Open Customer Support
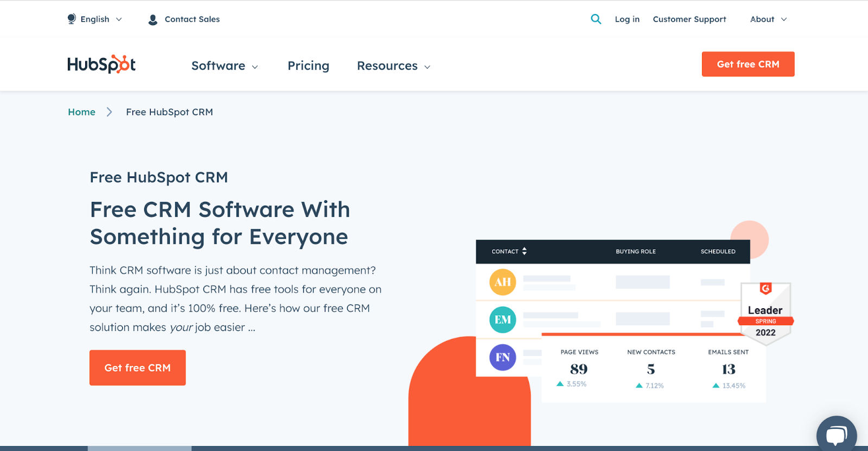868x451 pixels. pyautogui.click(x=689, y=19)
